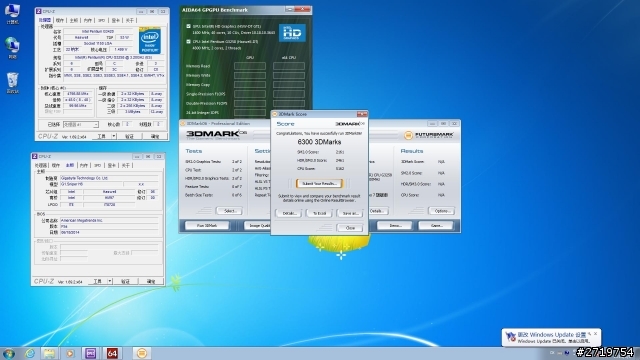The width and height of the screenshot is (640, 360).
Task: Click the wrench icon in Windows Update balloon
Action: tap(589, 334)
